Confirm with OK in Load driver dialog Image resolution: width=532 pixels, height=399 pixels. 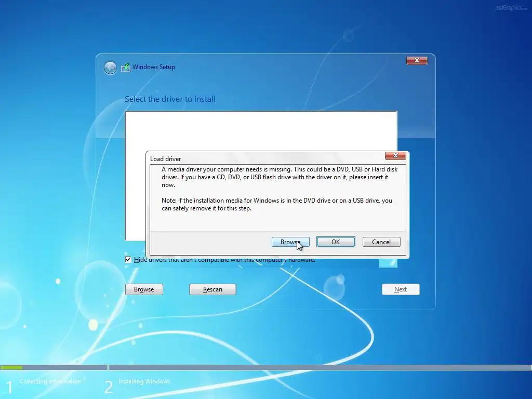[336, 242]
